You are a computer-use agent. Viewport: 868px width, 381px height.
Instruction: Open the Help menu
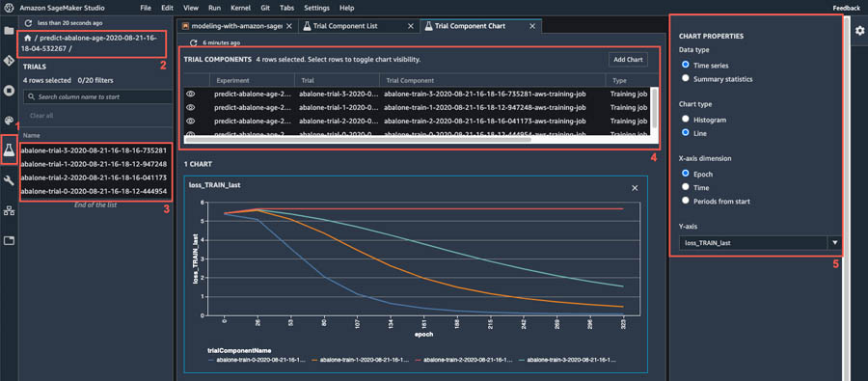tap(346, 9)
